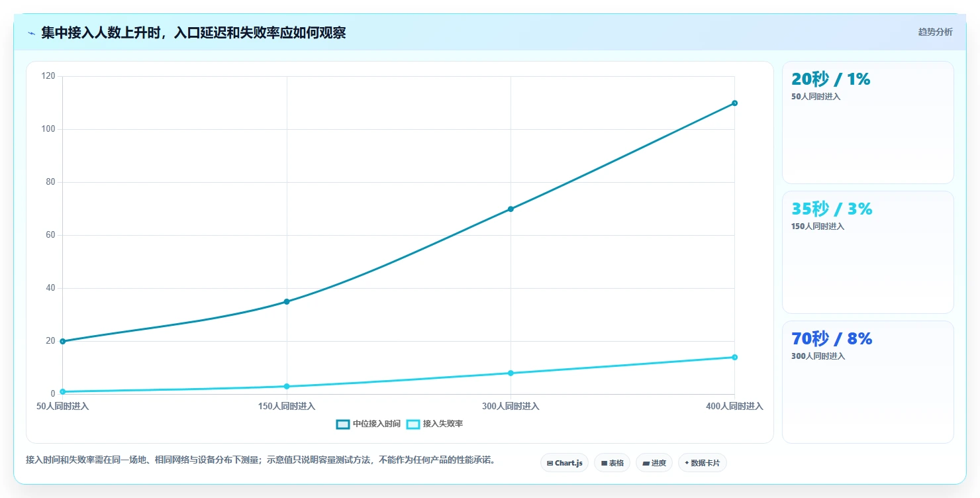Select the Chart.js chip
The image size is (980, 498).
564,463
